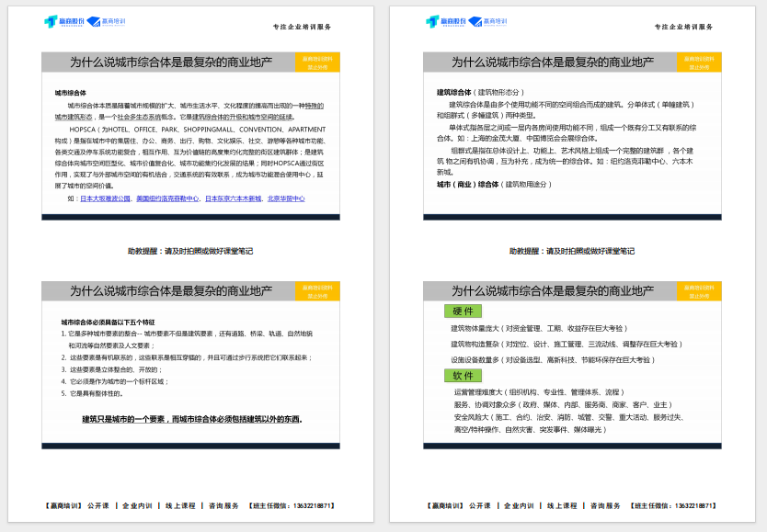Image resolution: width=767 pixels, height=532 pixels.
Task: Click the line 服务、协调对象众多
Action: click(x=563, y=404)
